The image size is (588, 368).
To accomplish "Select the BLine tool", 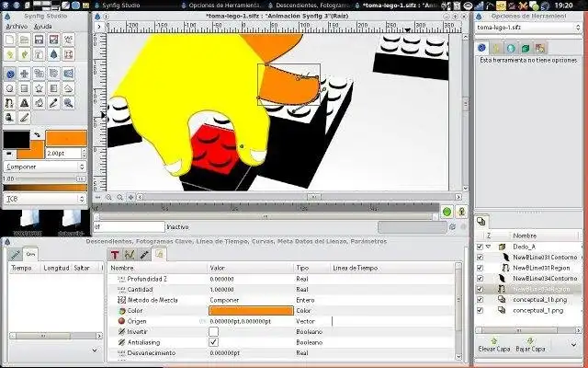I will click(x=10, y=103).
